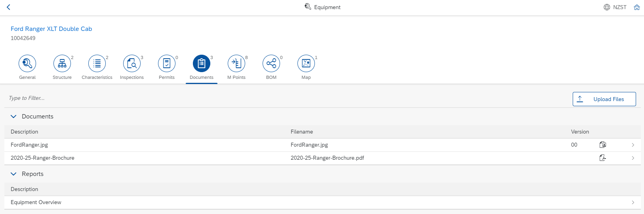Switch to the Characteristics tab label
This screenshot has height=214, width=644.
pyautogui.click(x=97, y=77)
